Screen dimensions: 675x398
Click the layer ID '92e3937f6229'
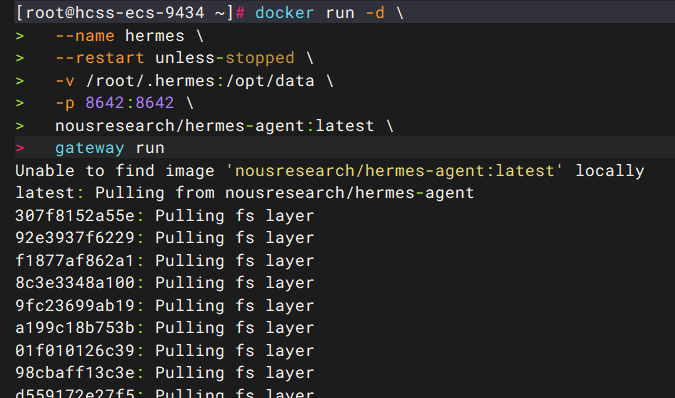click(x=75, y=238)
